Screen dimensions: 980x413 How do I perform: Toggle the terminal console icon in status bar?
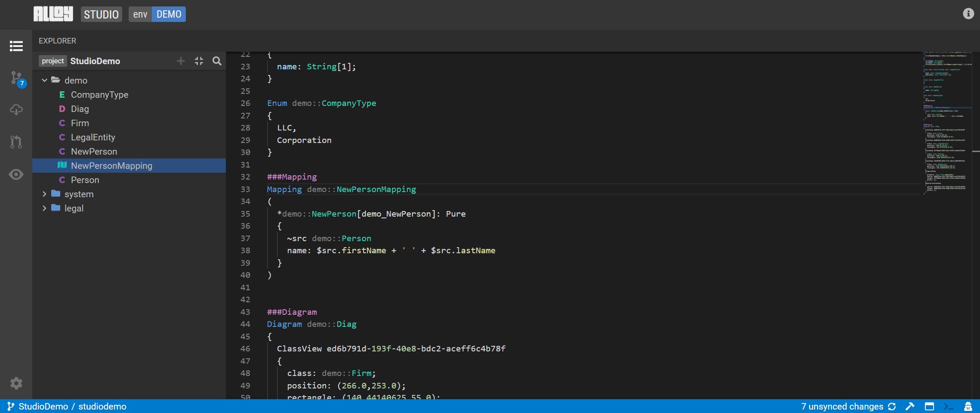tap(949, 407)
